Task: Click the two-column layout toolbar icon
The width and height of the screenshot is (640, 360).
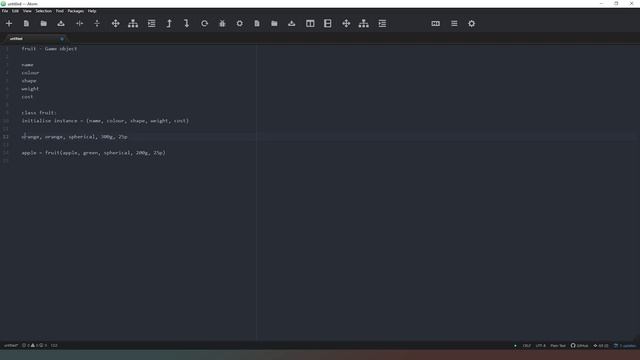Action: click(x=310, y=24)
